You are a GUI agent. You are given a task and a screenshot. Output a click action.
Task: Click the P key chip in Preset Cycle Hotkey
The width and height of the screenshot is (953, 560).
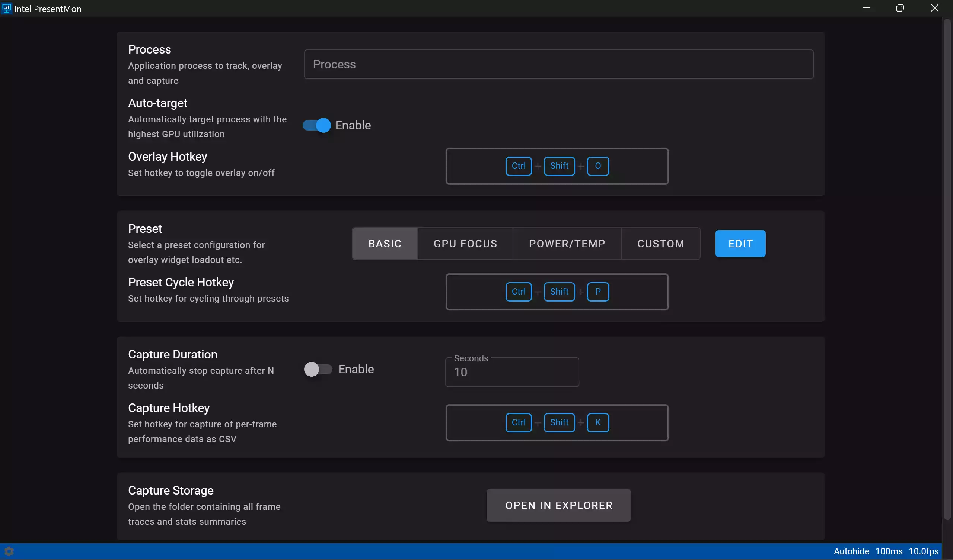(x=597, y=292)
